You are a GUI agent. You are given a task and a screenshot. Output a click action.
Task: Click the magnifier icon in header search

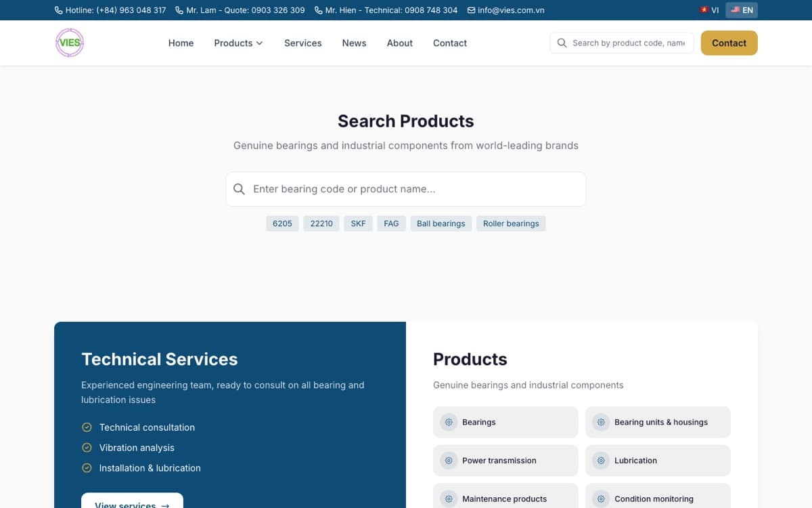point(562,43)
